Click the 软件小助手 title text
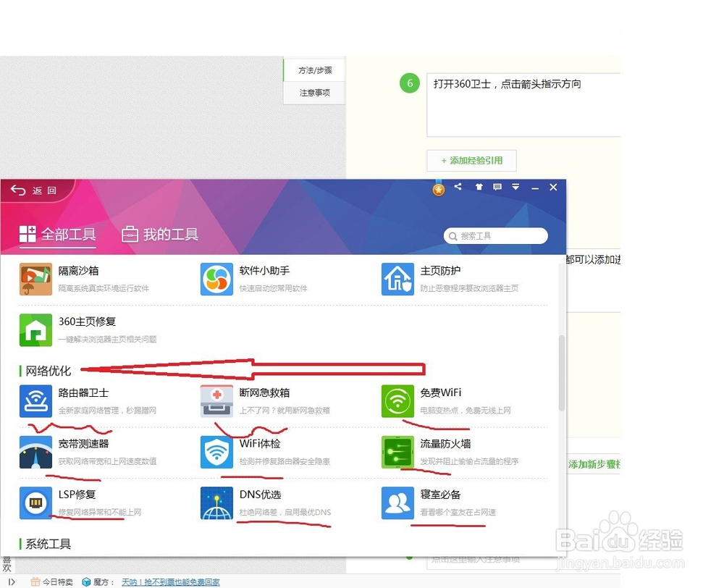724x588 pixels. tap(264, 271)
